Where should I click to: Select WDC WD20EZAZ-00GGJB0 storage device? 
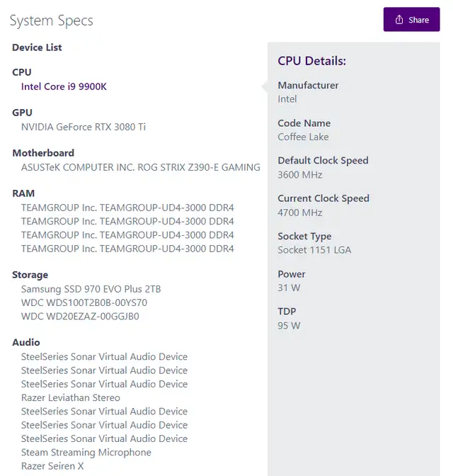click(x=80, y=317)
